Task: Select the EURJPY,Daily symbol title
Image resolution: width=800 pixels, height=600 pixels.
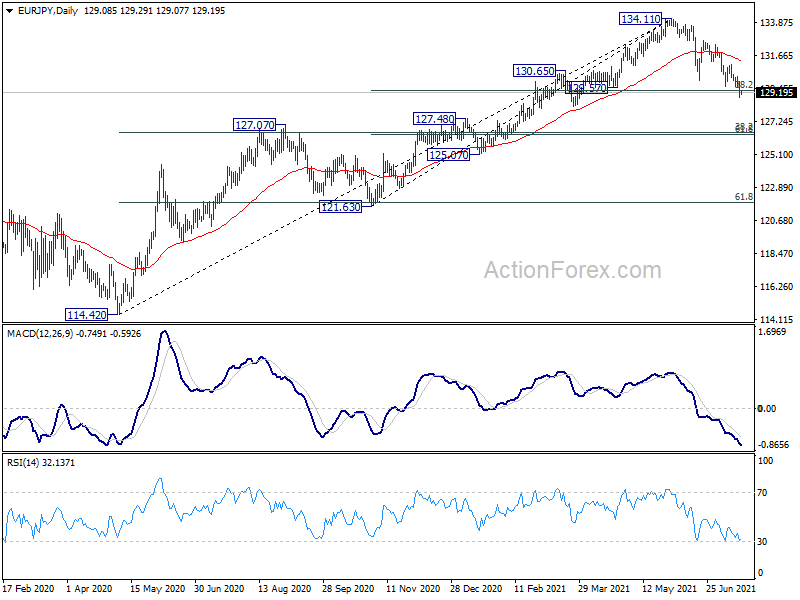Action: point(47,11)
